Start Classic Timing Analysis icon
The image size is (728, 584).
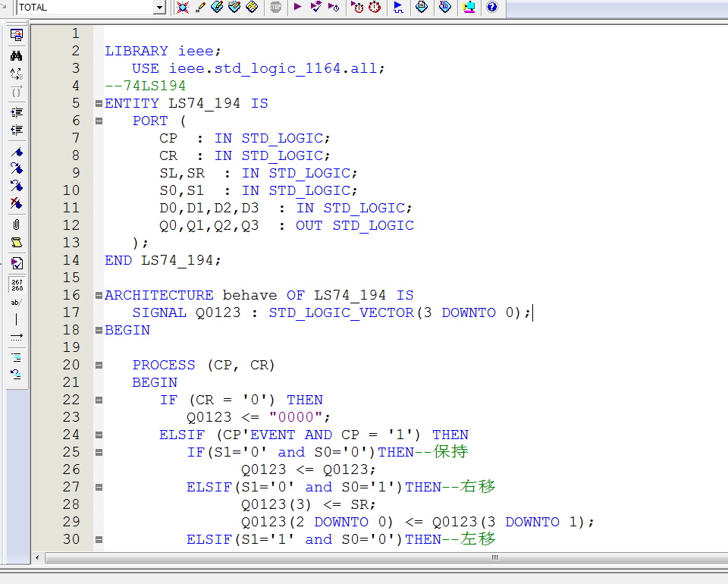[334, 7]
